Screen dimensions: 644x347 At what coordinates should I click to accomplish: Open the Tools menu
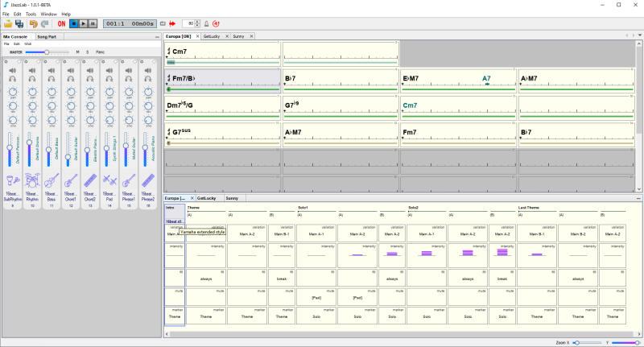click(31, 14)
